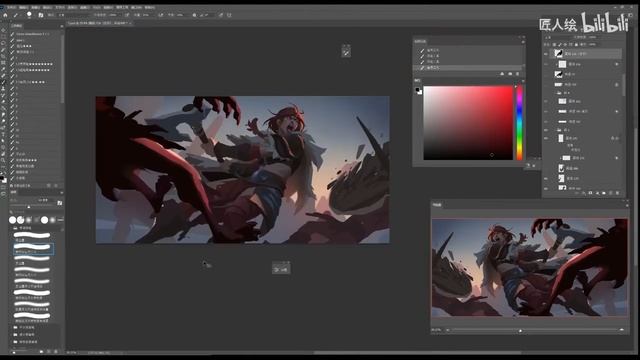This screenshot has height=360, width=640.
Task: Add layer style with fx icon
Action: (x=584, y=193)
